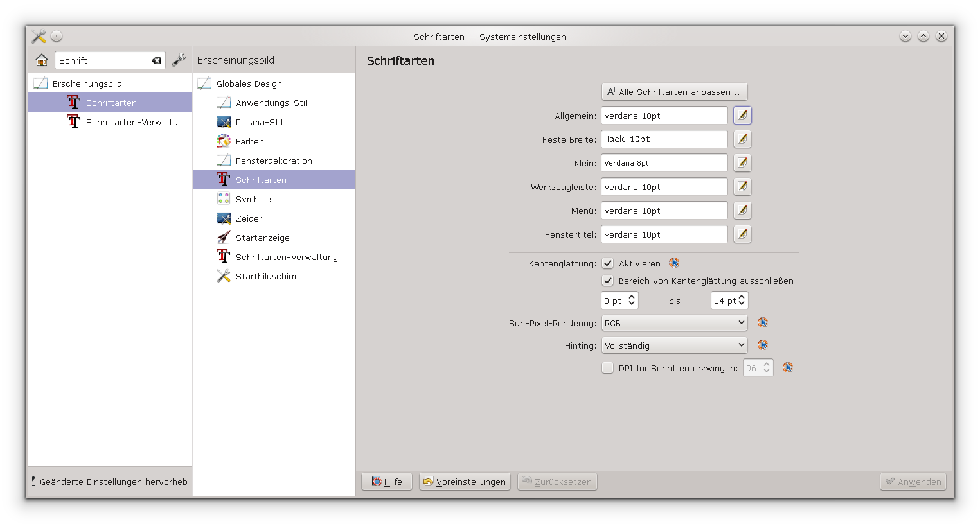Open Symbole settings in the list

pos(253,199)
